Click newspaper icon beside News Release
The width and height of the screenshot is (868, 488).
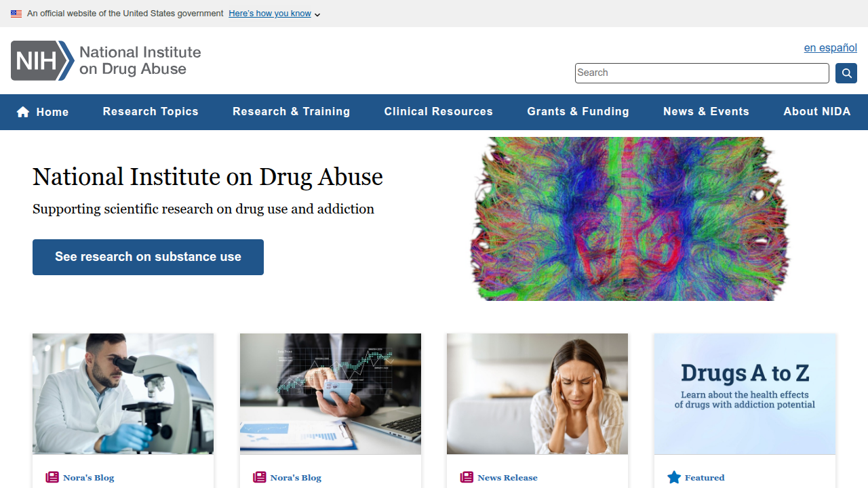(467, 477)
